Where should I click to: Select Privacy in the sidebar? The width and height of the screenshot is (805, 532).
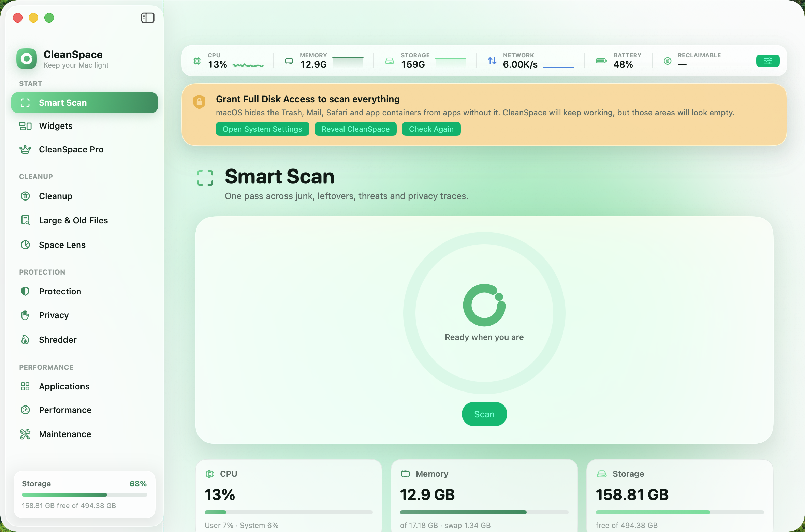tap(85, 315)
